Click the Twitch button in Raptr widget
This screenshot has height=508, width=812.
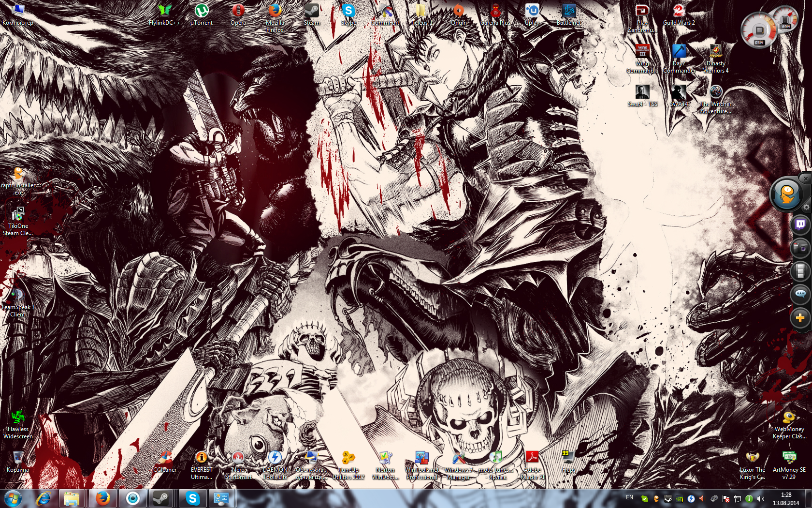point(800,224)
